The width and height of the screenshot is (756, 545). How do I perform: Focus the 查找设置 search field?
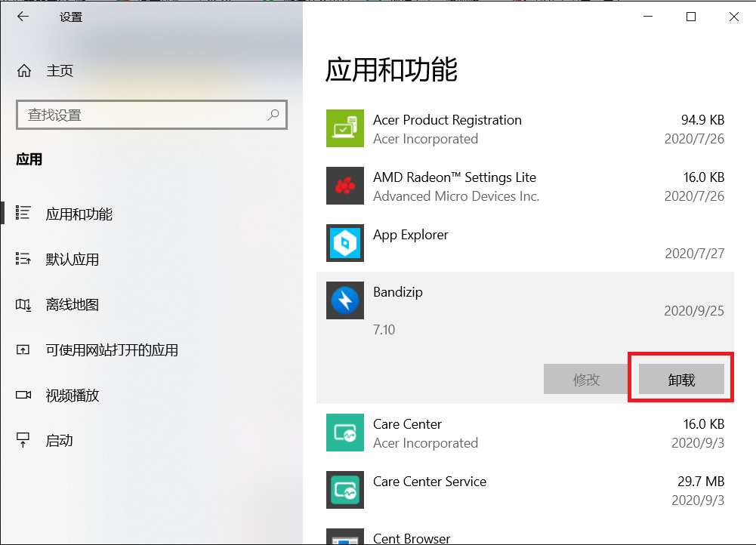(x=151, y=115)
